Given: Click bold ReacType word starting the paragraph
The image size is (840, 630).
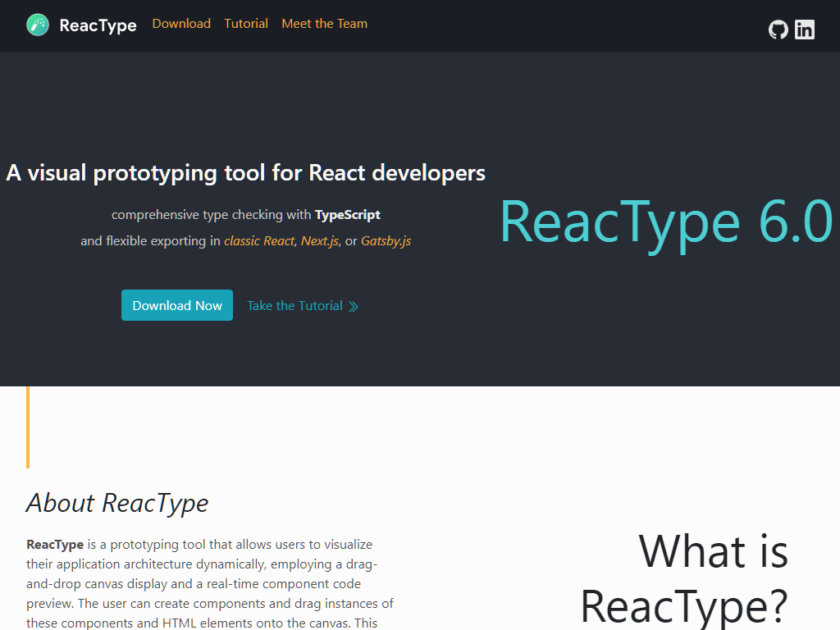Looking at the screenshot, I should (x=55, y=545).
